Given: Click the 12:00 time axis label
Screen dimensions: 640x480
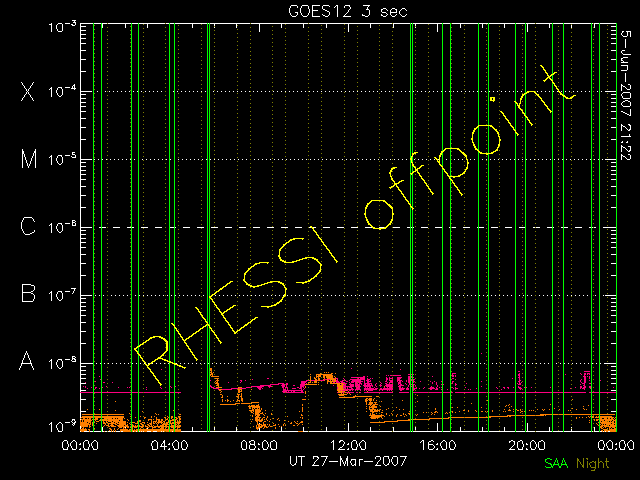Looking at the screenshot, I should tap(348, 445).
